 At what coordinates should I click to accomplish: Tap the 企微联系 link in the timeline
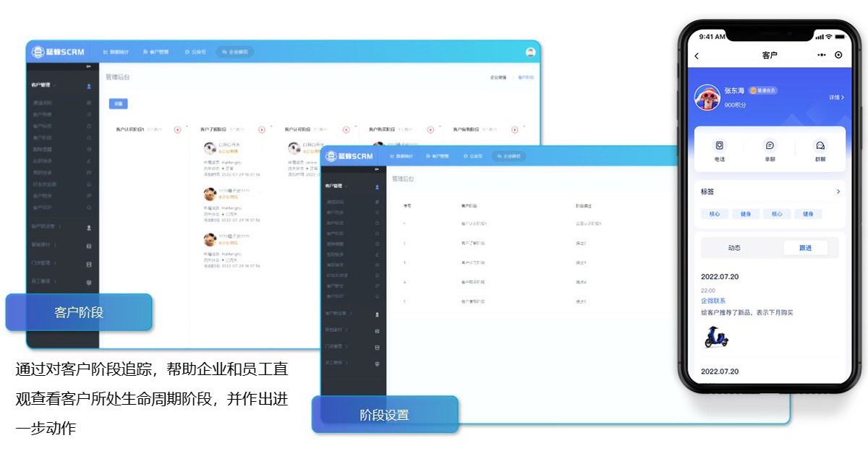click(x=713, y=301)
